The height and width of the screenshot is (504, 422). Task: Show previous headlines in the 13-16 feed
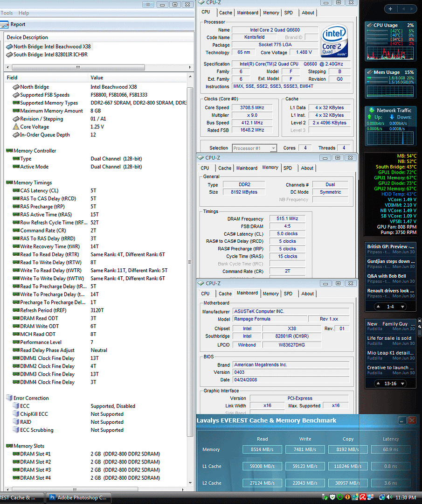tap(378, 384)
